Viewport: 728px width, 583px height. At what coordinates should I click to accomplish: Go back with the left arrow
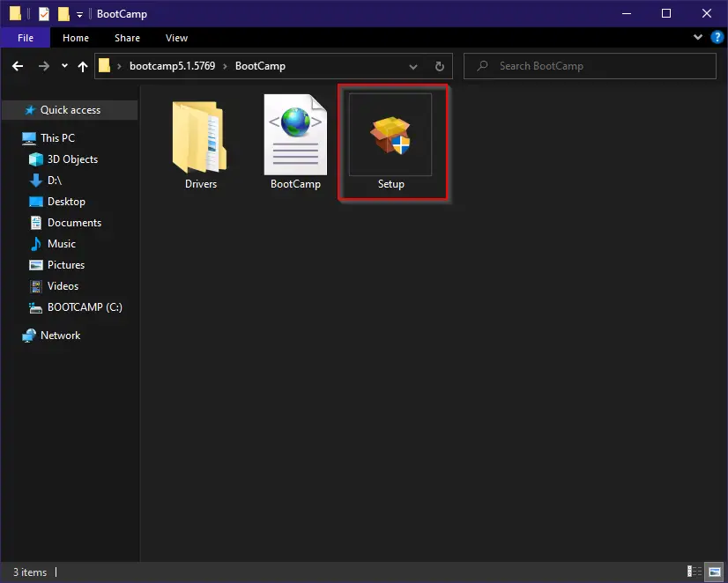click(x=18, y=66)
